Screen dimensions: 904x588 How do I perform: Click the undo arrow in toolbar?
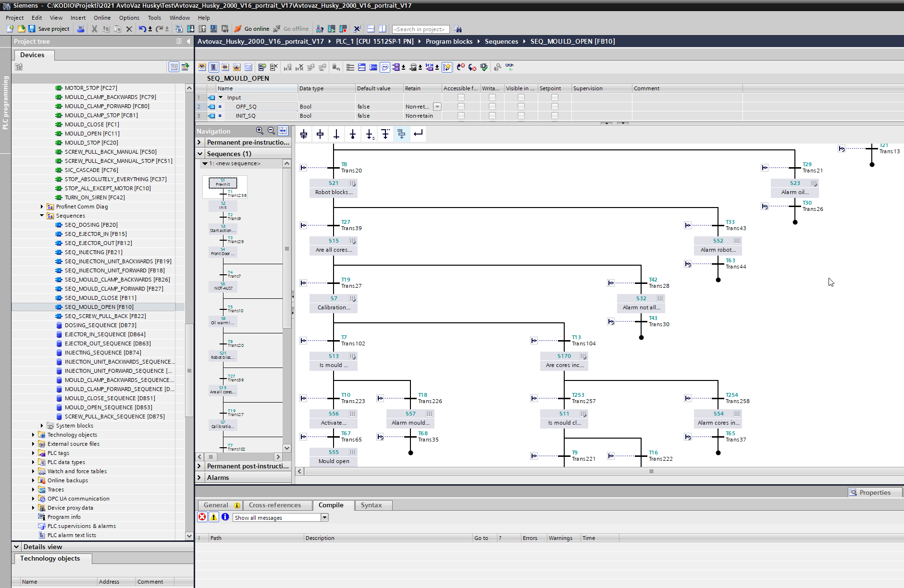click(142, 29)
